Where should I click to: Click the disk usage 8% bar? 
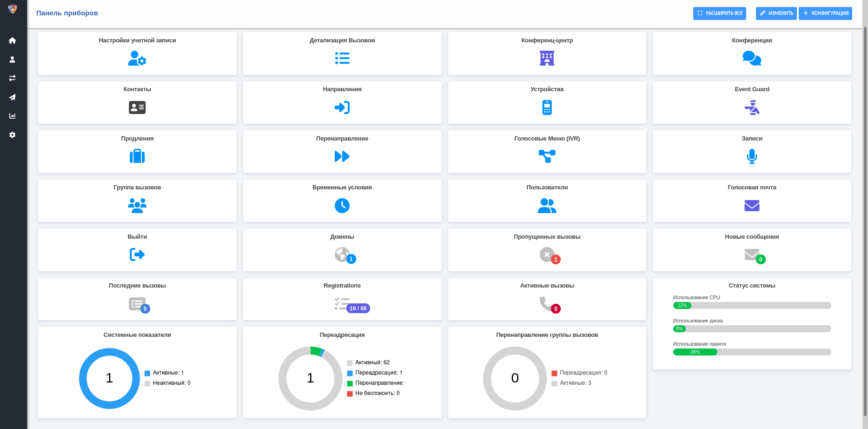752,328
